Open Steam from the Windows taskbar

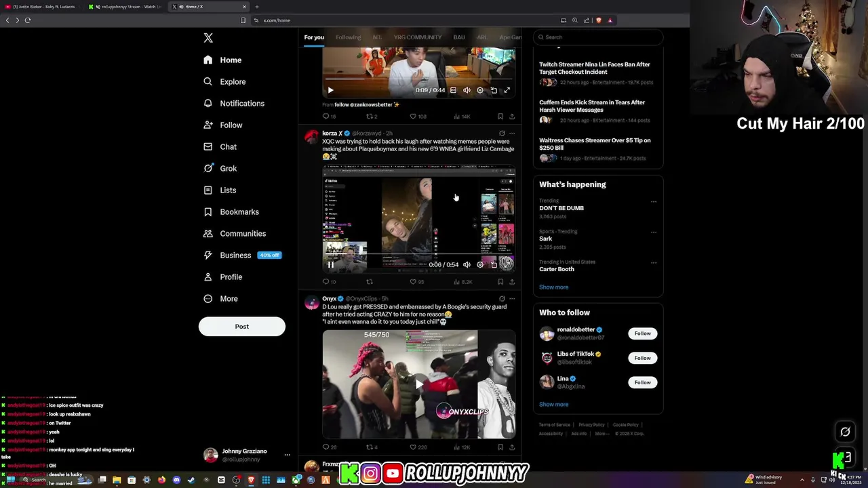point(191,480)
